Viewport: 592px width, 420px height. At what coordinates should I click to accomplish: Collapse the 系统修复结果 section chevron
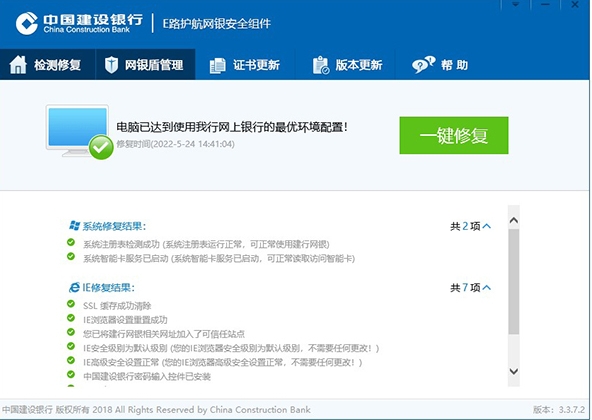click(487, 226)
